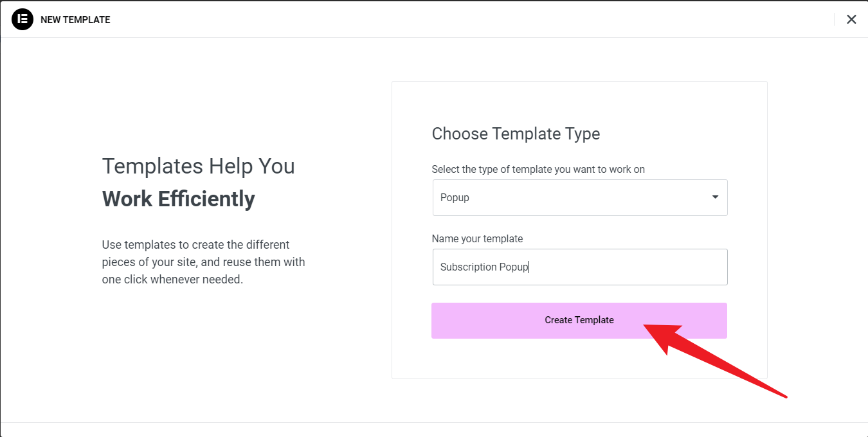Click the 'Templates Help You' heading

(198, 166)
